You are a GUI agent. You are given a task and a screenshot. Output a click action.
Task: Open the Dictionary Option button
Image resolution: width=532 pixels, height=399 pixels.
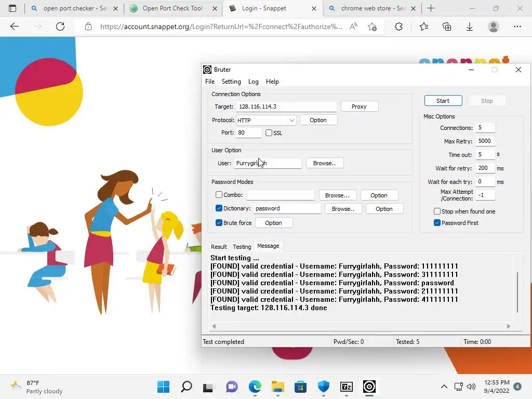point(384,209)
